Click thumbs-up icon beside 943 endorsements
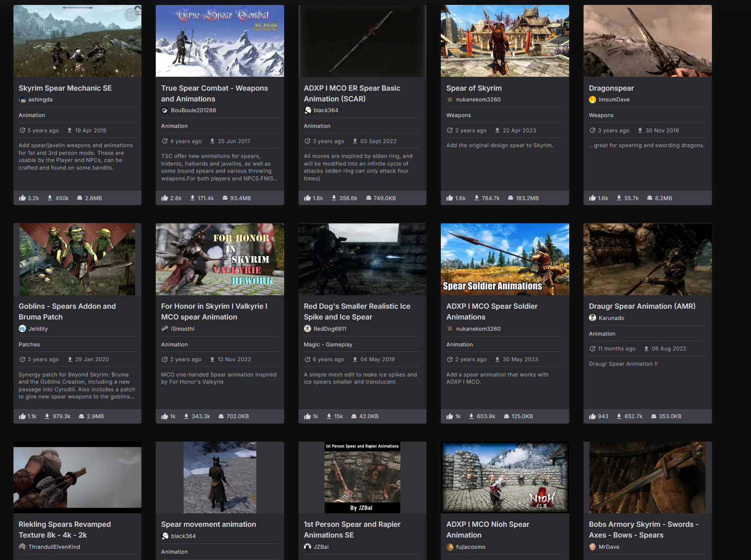This screenshot has width=751, height=560. (593, 416)
